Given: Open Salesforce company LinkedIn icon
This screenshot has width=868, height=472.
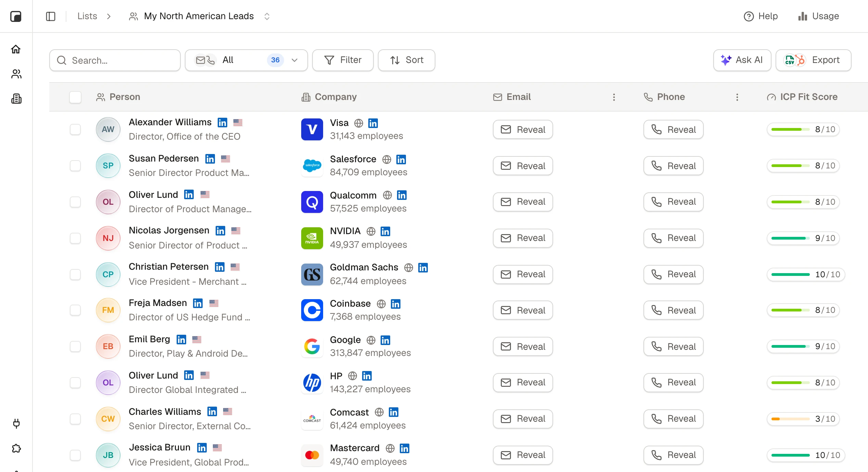Looking at the screenshot, I should tap(401, 159).
